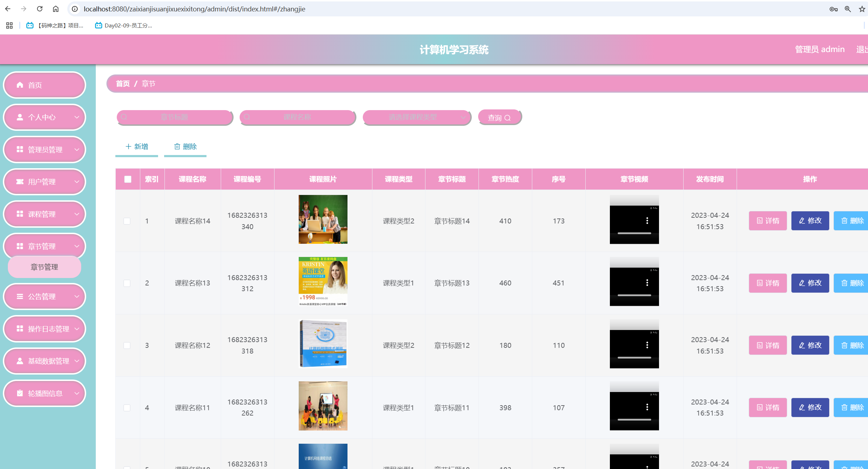Toggle select-all checkbox in table header
This screenshot has height=469, width=868.
tap(128, 179)
